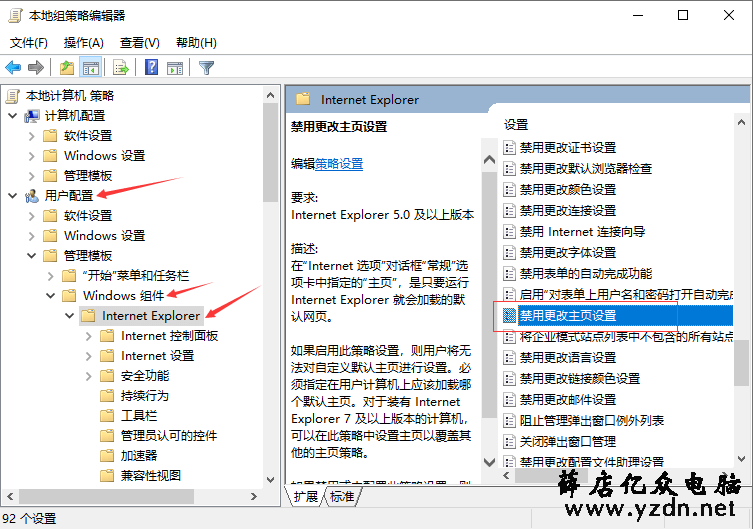The image size is (753, 529).
Task: Click settings list scroll up arrow
Action: pos(741,122)
